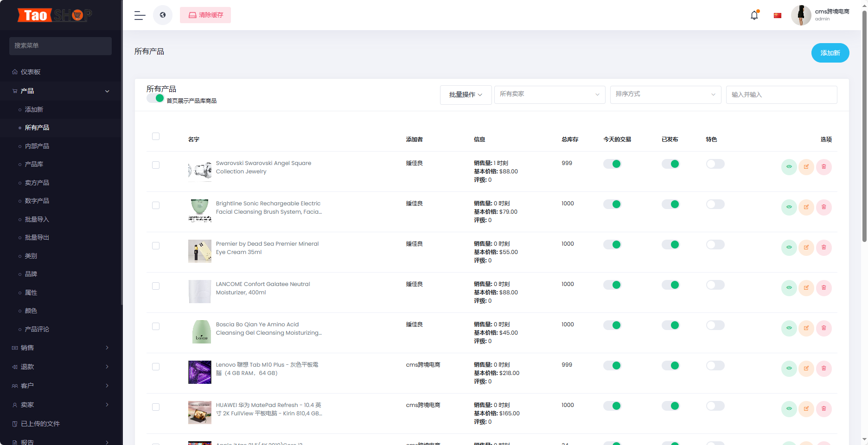
Task: Edit the Brightline Sonic brush product
Action: (806, 207)
